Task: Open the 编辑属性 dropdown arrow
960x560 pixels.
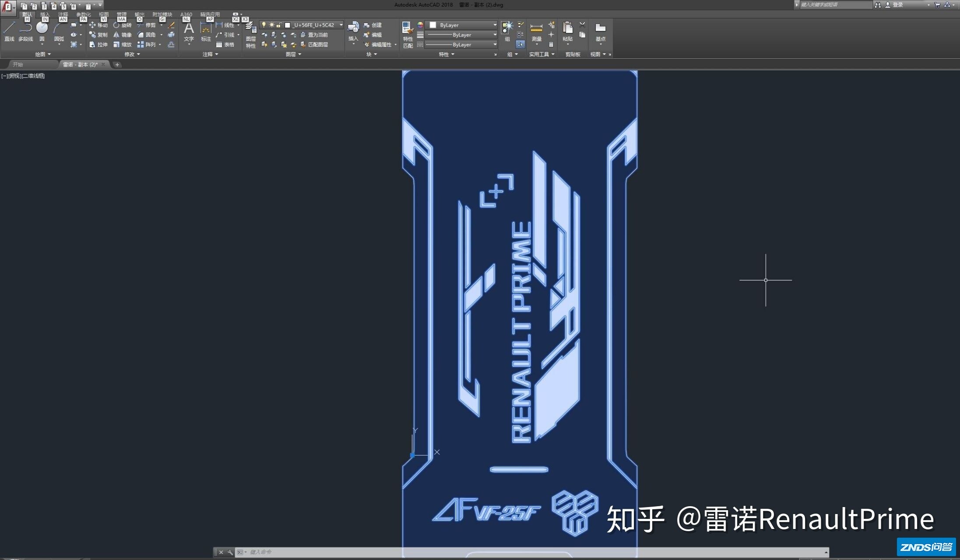Action: (395, 45)
